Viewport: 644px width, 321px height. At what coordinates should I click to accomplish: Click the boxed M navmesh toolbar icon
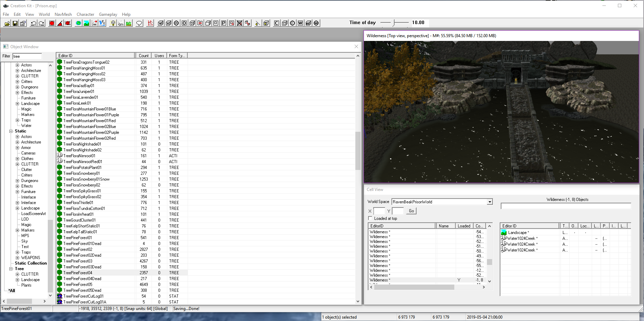tap(169, 23)
